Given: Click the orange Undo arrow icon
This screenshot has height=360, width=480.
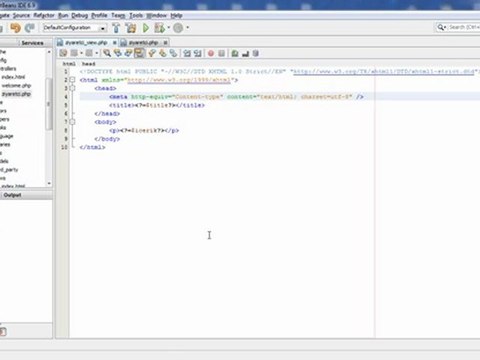Looking at the screenshot, I should coord(15,28).
